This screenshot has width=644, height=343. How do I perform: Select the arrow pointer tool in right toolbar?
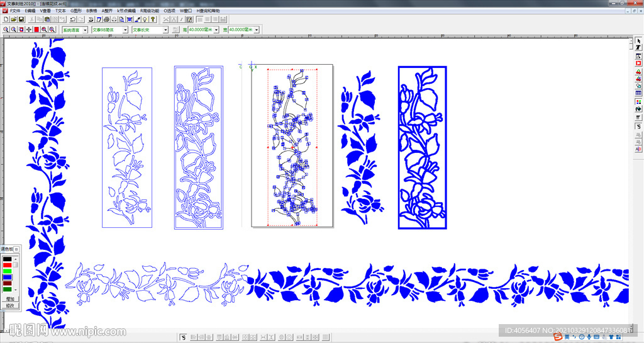[638, 41]
